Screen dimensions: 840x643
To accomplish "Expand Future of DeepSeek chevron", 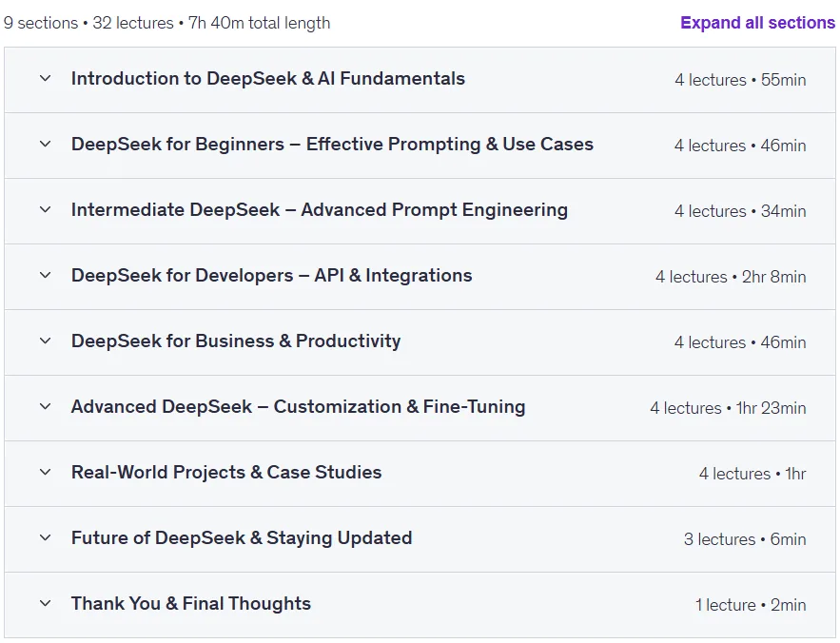I will point(46,538).
